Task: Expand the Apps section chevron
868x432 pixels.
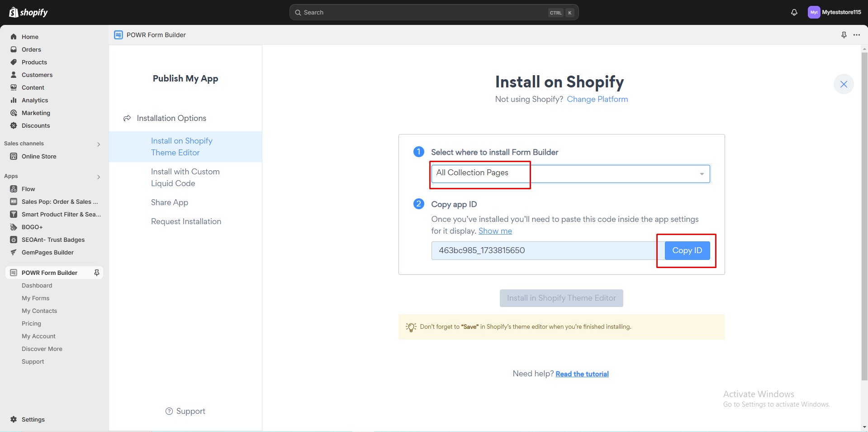Action: click(99, 177)
